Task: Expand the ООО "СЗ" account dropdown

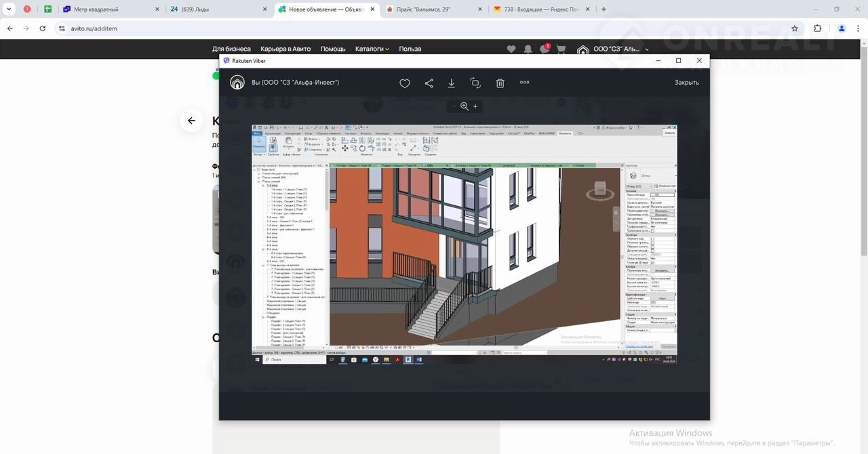Action: pos(617,49)
